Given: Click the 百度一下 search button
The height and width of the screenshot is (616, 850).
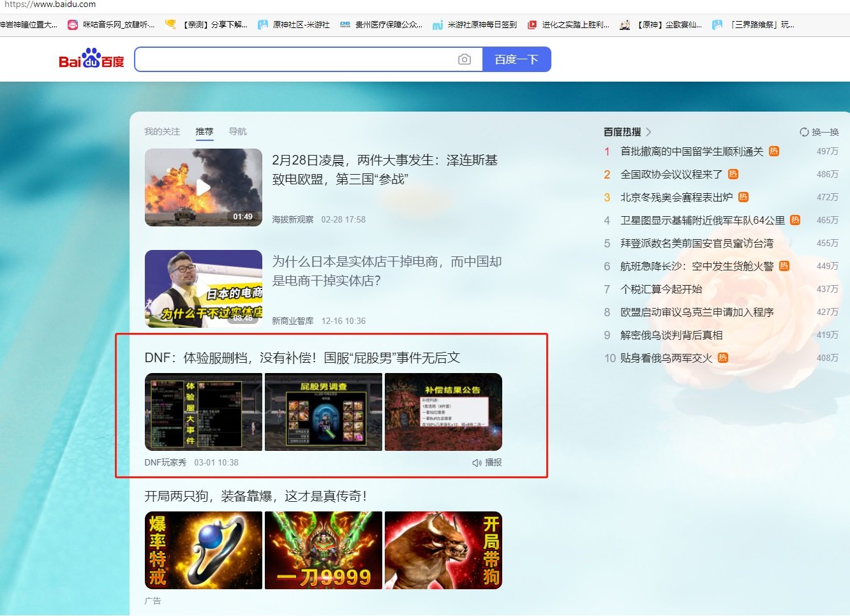Looking at the screenshot, I should point(517,59).
